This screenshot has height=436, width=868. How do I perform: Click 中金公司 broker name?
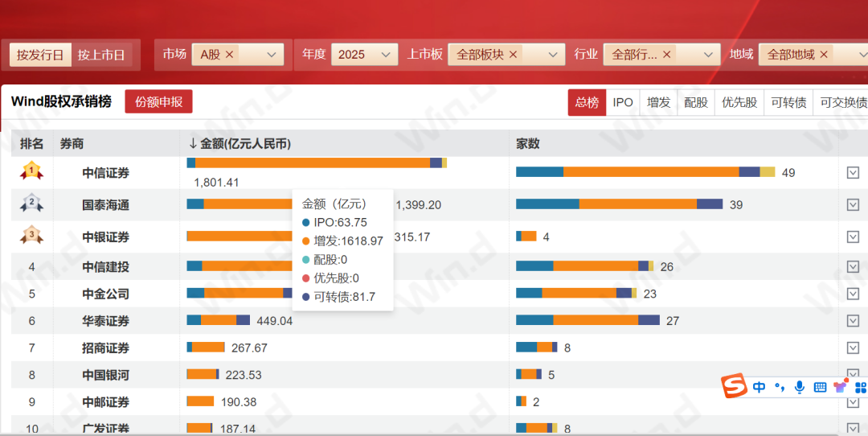click(106, 294)
